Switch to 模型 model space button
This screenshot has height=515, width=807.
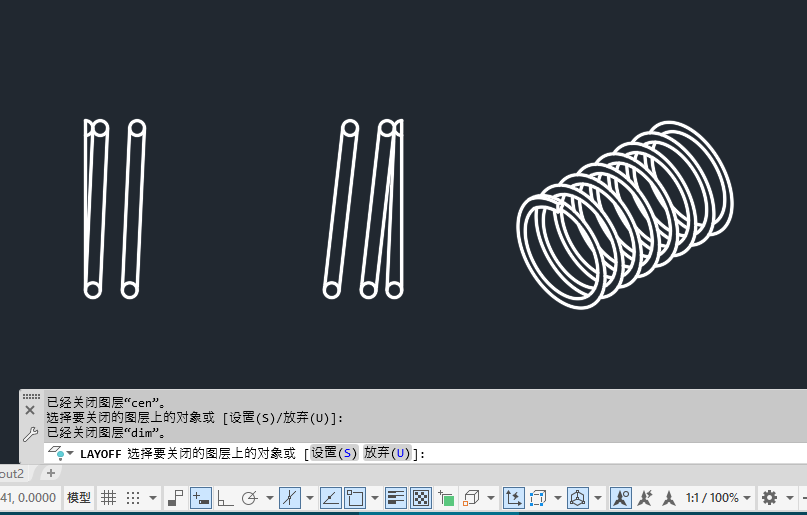tap(79, 498)
